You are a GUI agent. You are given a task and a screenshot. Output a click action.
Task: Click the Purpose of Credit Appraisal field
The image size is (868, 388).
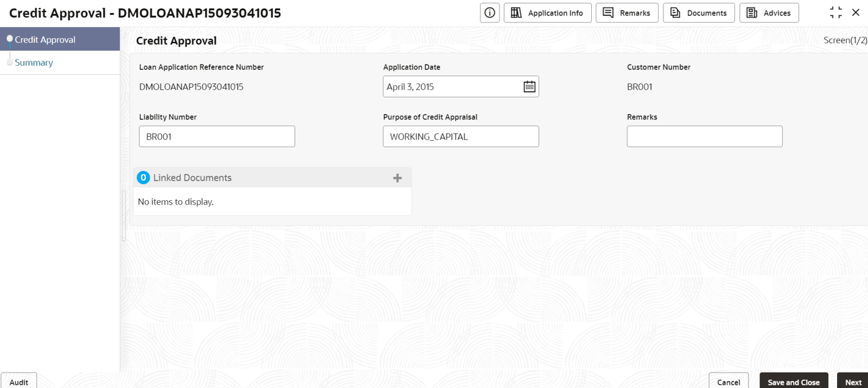click(461, 136)
